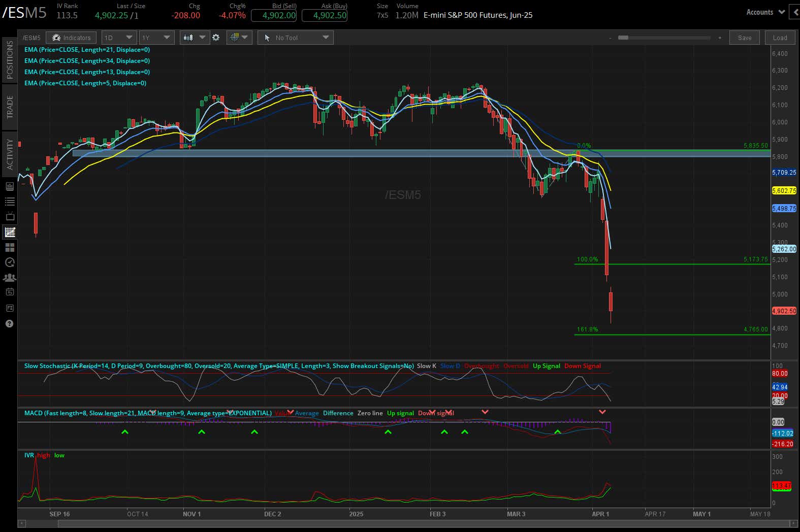800x532 pixels.
Task: Switch to the TRADE side tab
Action: (x=9, y=107)
